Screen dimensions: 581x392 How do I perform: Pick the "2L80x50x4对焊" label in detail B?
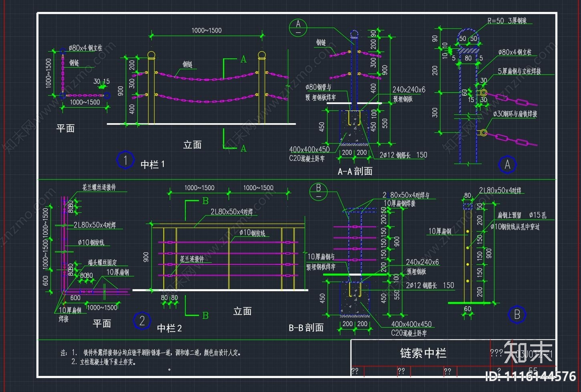pos(500,191)
